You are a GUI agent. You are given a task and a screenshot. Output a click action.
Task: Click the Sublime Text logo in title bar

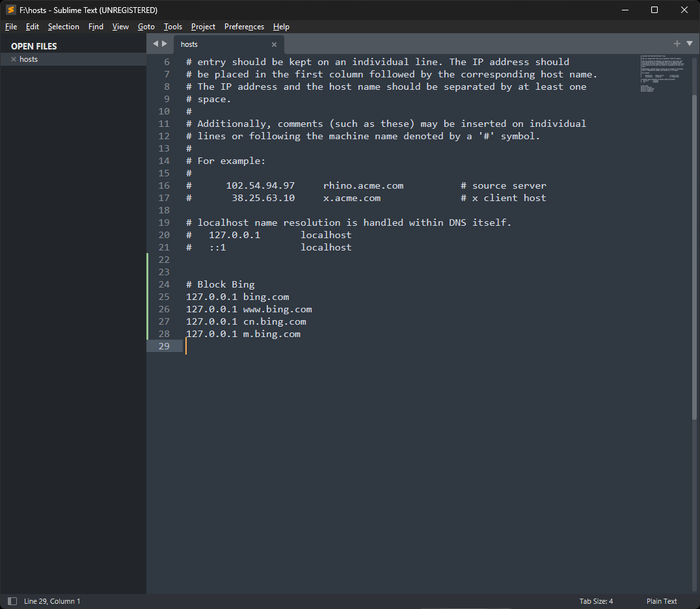pyautogui.click(x=10, y=10)
